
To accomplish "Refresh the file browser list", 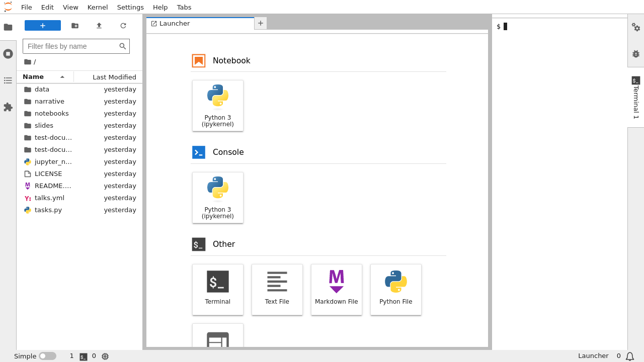I will click(x=123, y=26).
